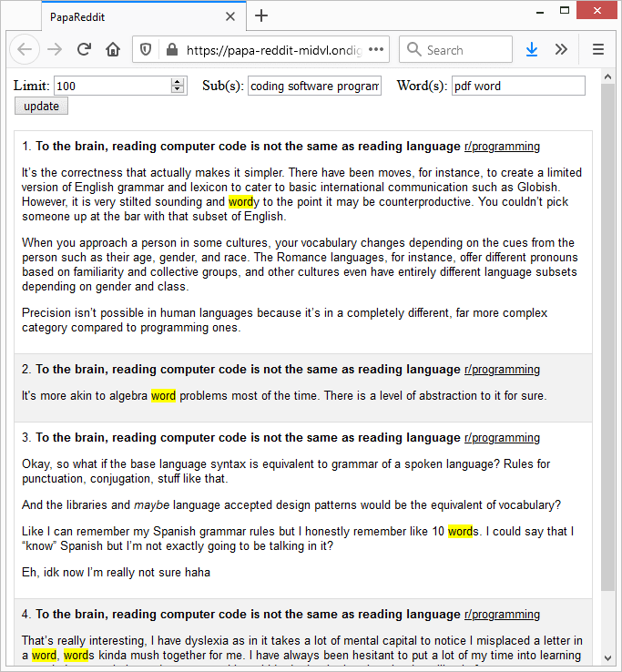Click the title of post 1
Viewport: 622px width, 672px height.
click(248, 146)
